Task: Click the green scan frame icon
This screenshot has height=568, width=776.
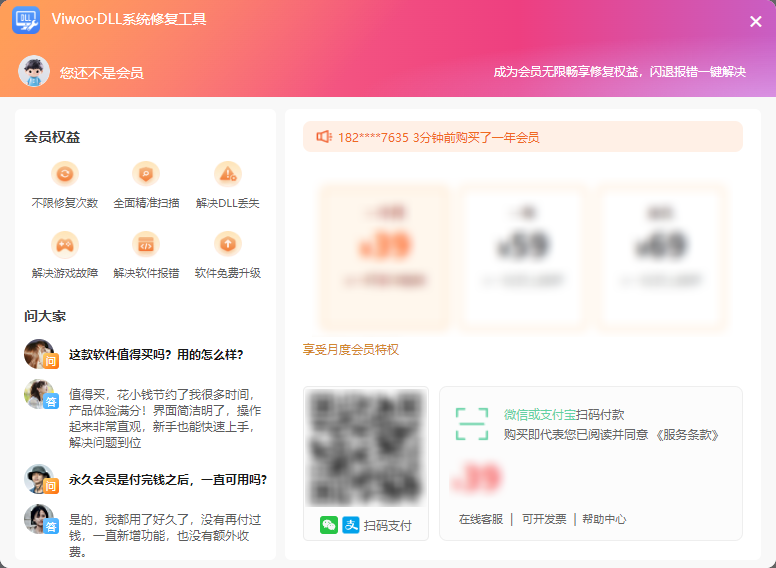Action: [x=472, y=424]
